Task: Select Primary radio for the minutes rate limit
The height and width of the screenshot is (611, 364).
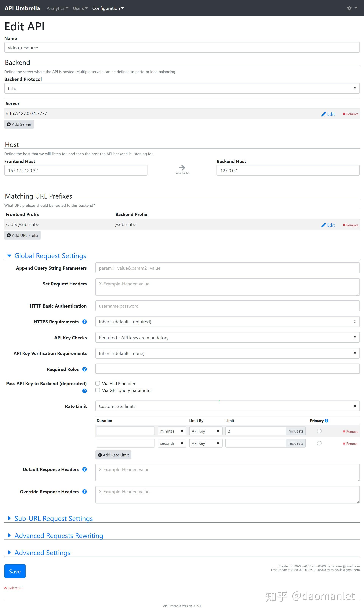Action: coord(319,431)
